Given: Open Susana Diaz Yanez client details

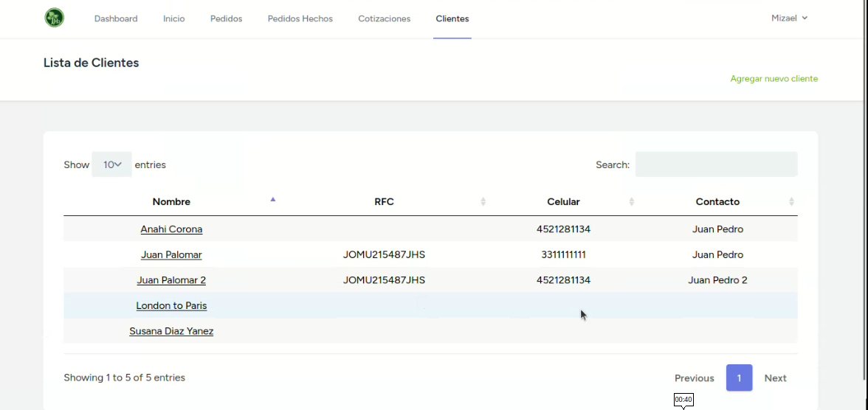Looking at the screenshot, I should 171,332.
